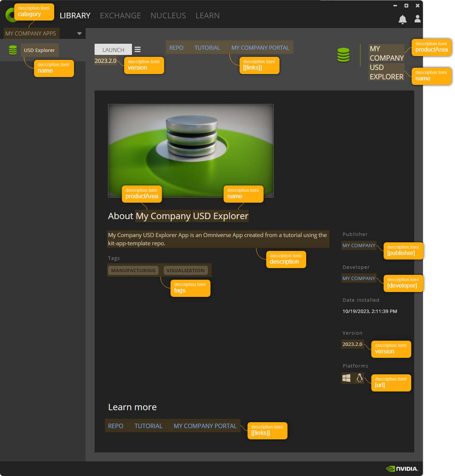Click the Learn more heading
Image resolution: width=455 pixels, height=476 pixels.
pos(132,407)
